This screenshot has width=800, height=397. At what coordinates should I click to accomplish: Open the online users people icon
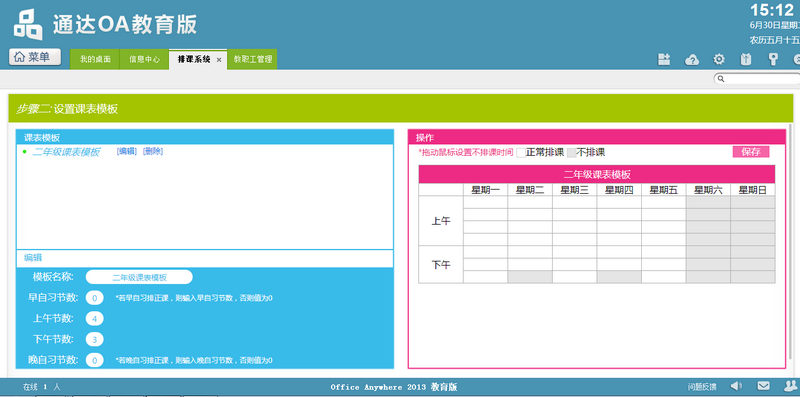(791, 386)
